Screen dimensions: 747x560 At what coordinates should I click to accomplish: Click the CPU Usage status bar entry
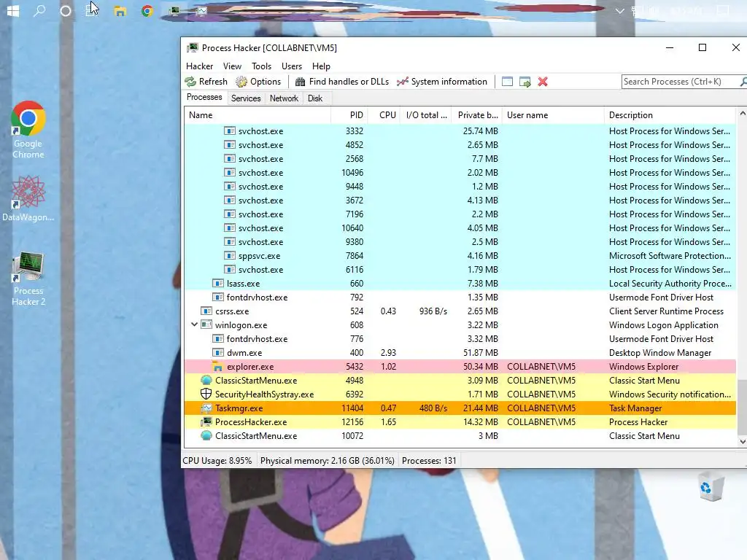217,461
